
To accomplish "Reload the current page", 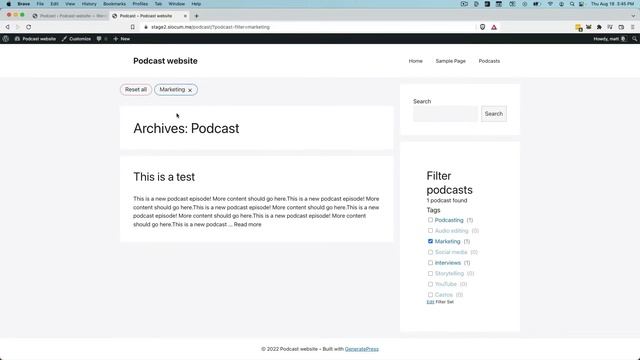I will coord(29,27).
